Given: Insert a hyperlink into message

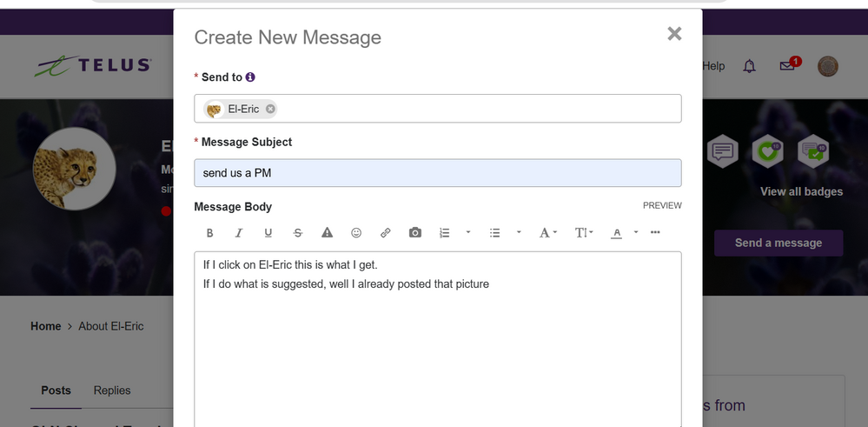Looking at the screenshot, I should click(x=386, y=233).
